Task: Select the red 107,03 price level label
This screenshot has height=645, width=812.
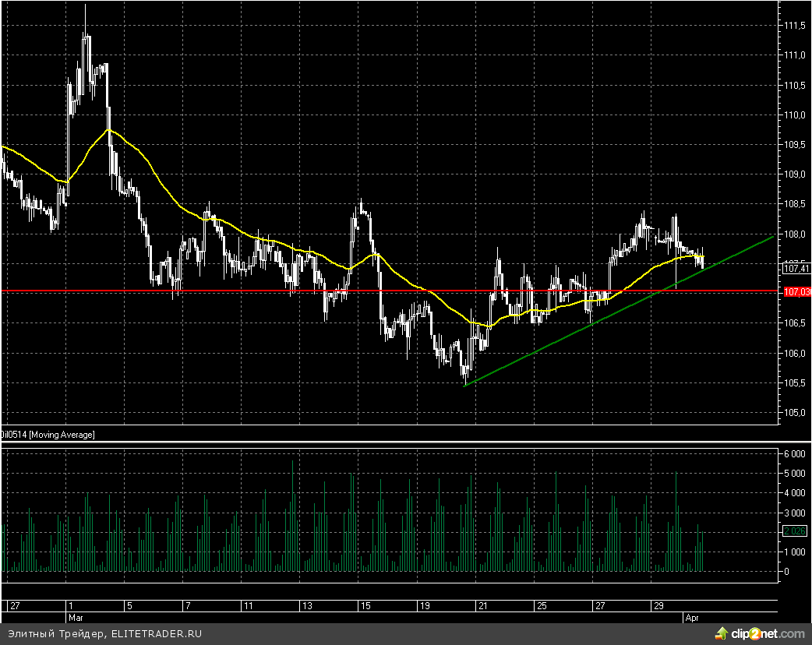Action: [x=795, y=291]
